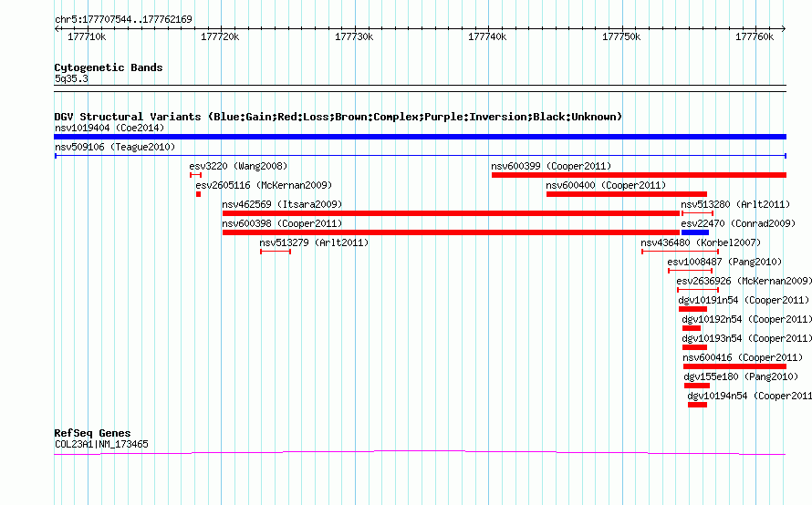The width and height of the screenshot is (812, 505).
Task: Open the esv2605116 (McKernan2009) small red block
Action: pyautogui.click(x=198, y=194)
